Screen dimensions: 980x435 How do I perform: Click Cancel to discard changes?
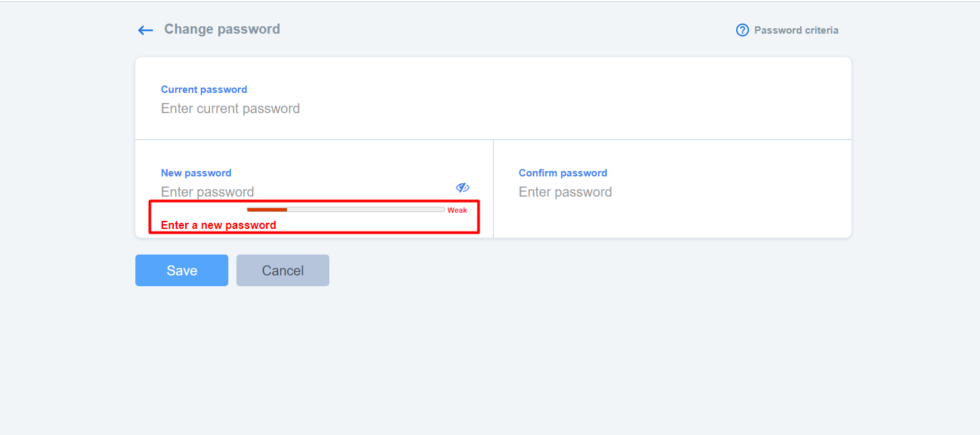(x=282, y=270)
